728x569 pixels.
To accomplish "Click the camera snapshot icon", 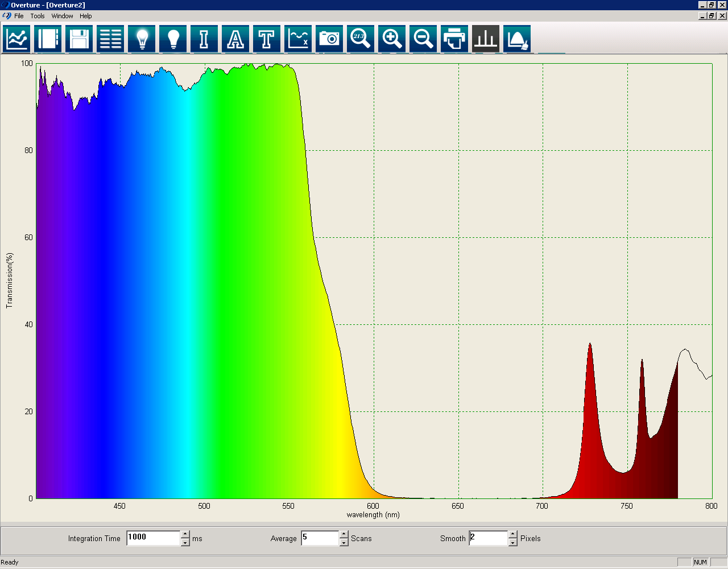I will [329, 39].
